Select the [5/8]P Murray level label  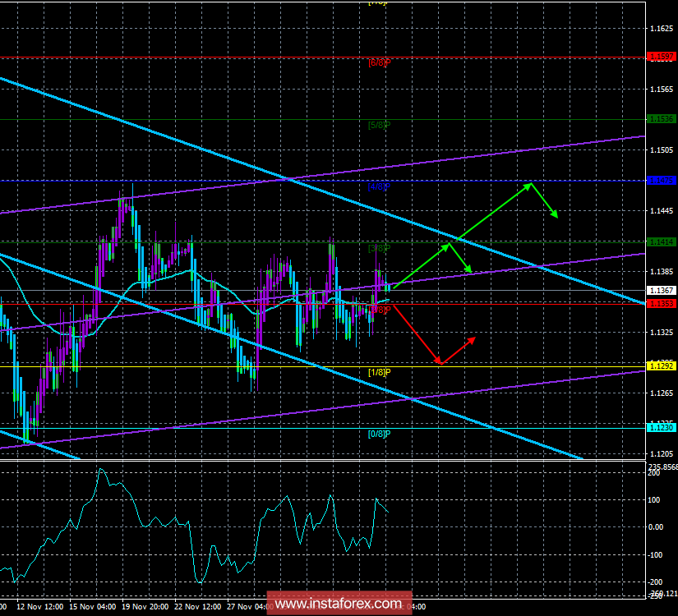(379, 125)
